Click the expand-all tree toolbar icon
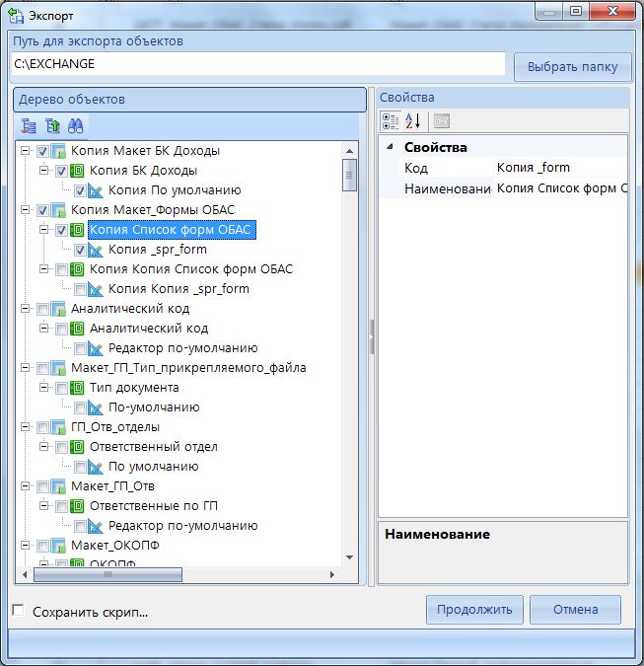Viewport: 644px width, 666px height. point(29,125)
